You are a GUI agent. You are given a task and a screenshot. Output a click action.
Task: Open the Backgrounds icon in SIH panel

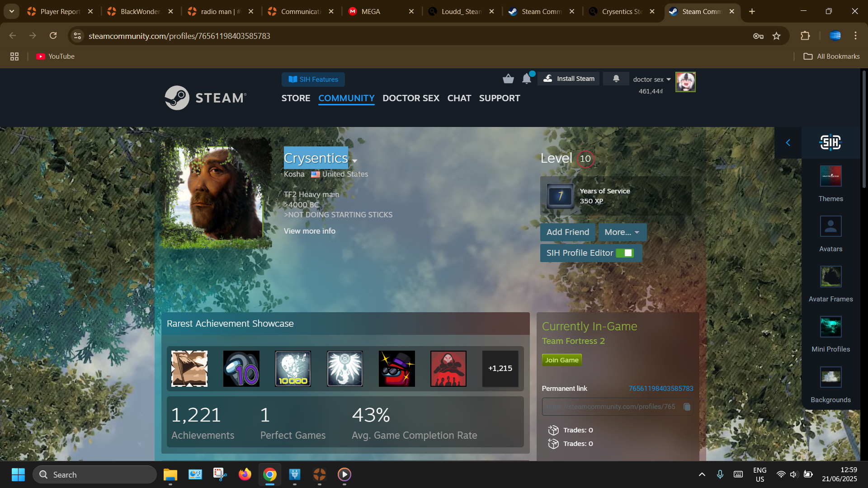tap(830, 377)
